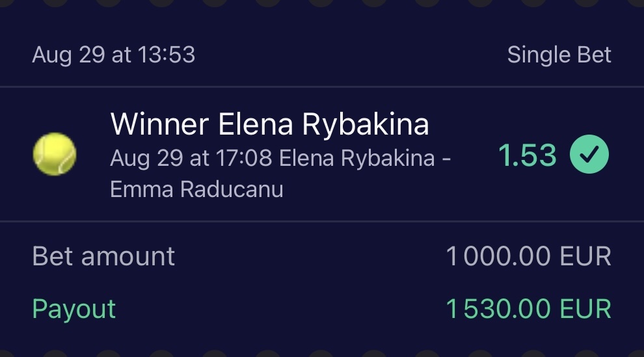Select the Aug 29 at 13:53 timestamp
The width and height of the screenshot is (644, 357).
pyautogui.click(x=113, y=55)
